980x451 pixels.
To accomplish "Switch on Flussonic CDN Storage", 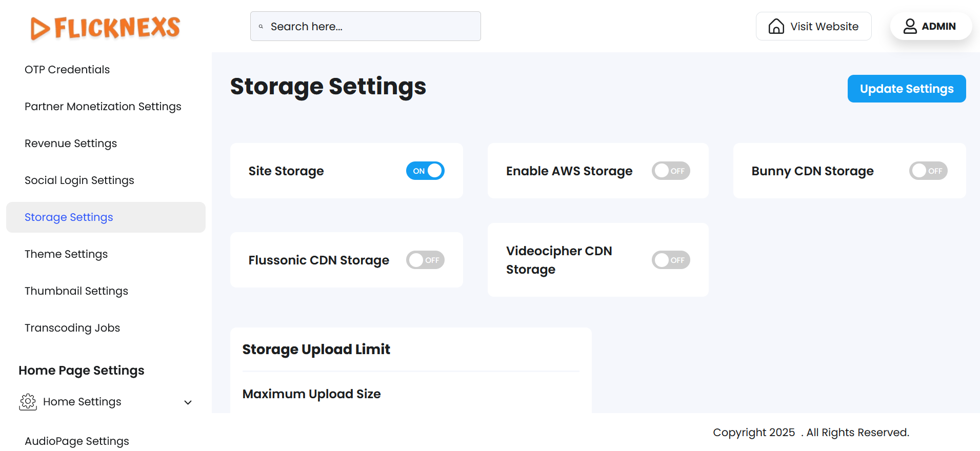I will 425,260.
